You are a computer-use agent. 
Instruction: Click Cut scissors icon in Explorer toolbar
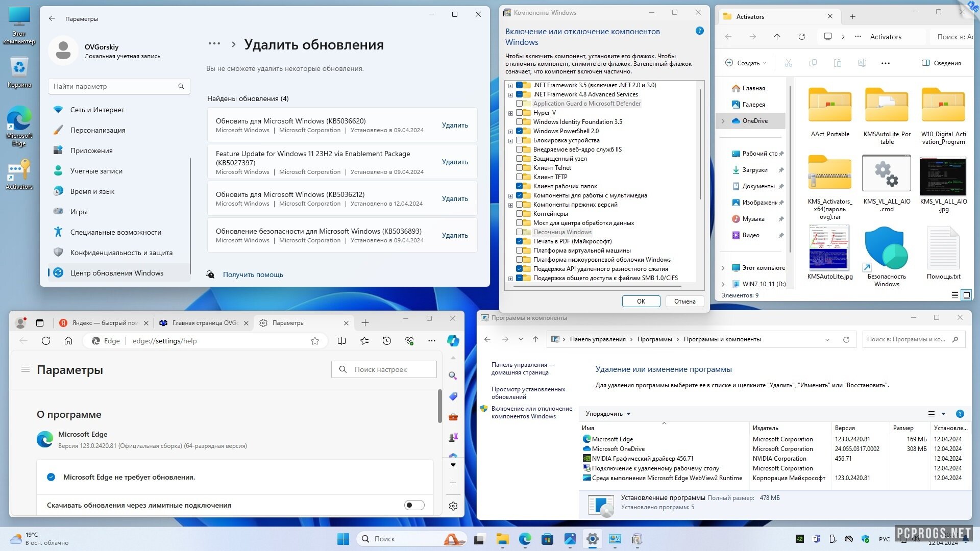(x=789, y=63)
